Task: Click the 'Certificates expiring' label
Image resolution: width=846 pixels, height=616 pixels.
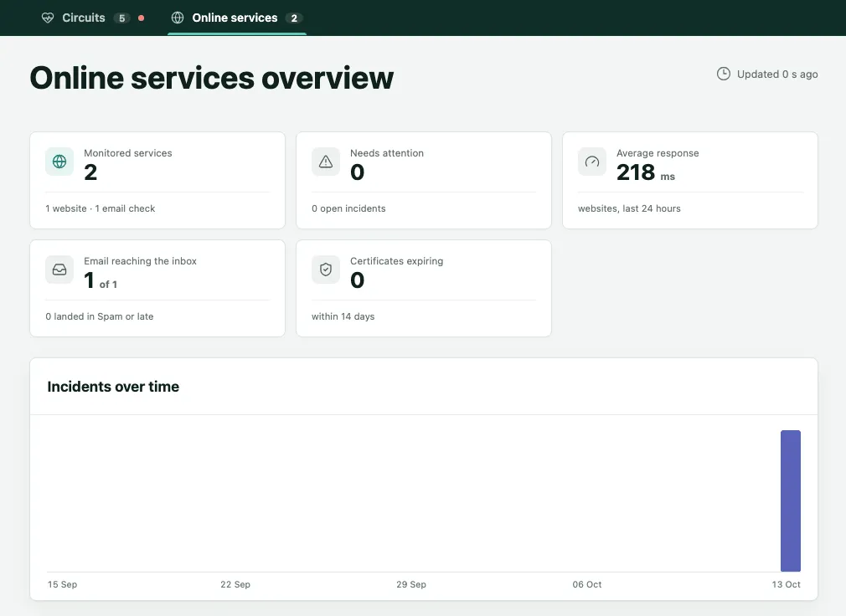Action: [396, 261]
